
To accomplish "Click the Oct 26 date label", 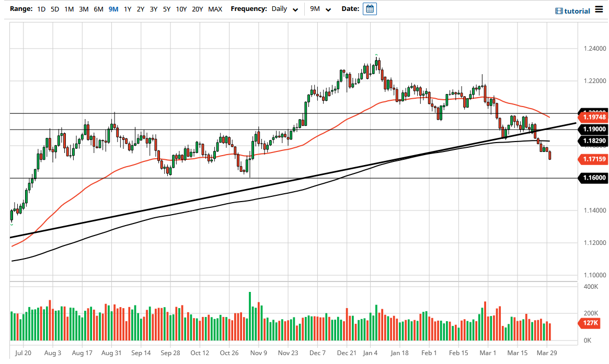I will pos(229,353).
